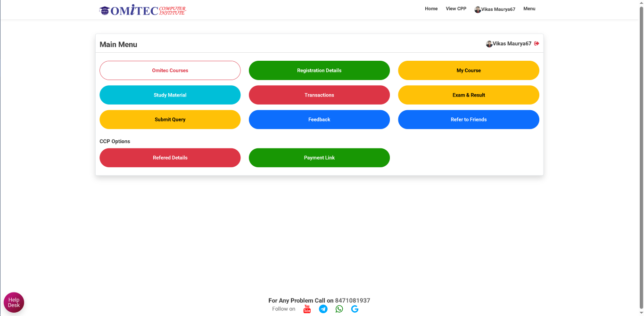
Task: Click the Submit Query button
Action: click(170, 120)
